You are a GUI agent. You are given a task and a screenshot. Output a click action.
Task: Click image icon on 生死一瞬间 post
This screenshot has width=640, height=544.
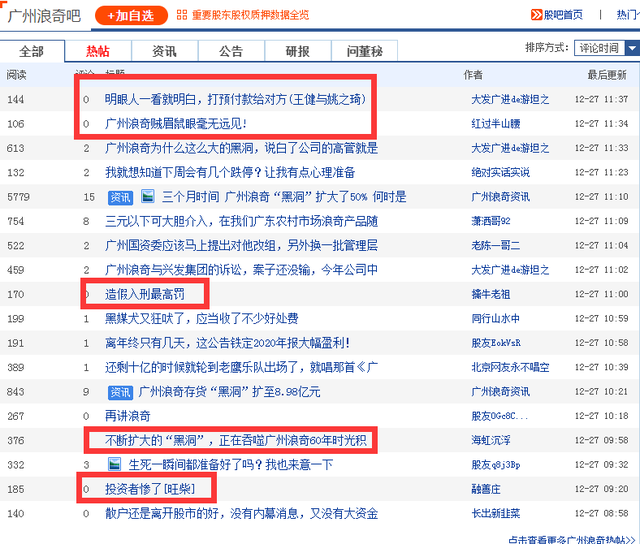click(x=114, y=464)
